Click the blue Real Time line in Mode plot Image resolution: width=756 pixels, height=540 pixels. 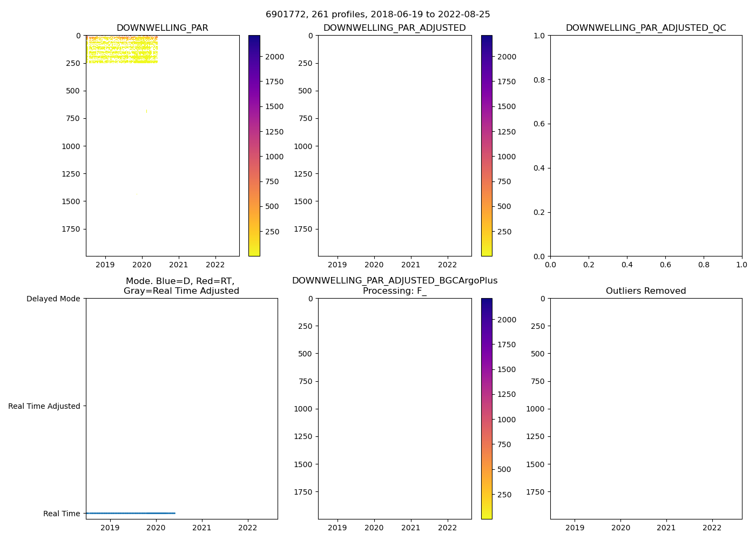tap(130, 513)
